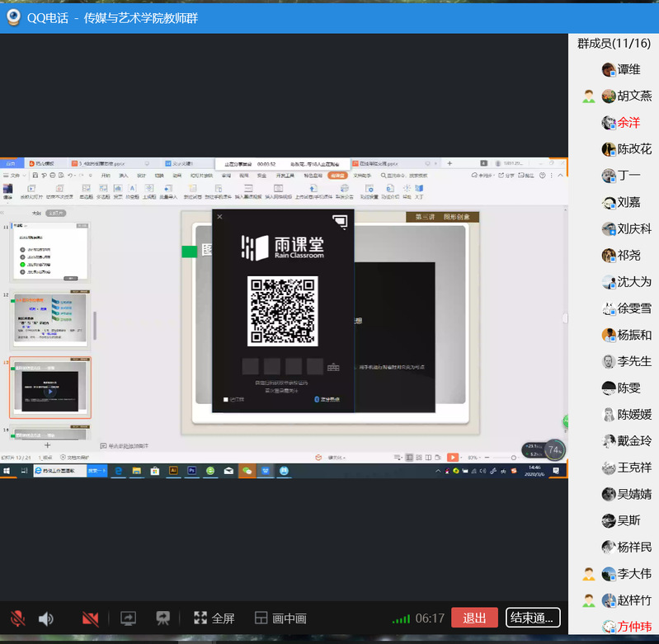This screenshot has height=644, width=659.
Task: Tick the checkbox at 雨课堂 dialog bottom-left
Action: 226,399
